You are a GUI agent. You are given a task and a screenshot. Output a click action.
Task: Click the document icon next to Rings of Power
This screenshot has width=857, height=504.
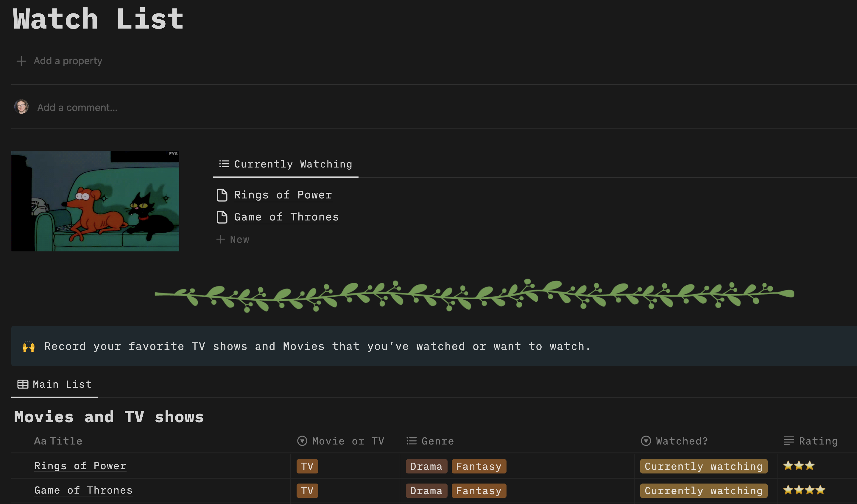pyautogui.click(x=221, y=194)
